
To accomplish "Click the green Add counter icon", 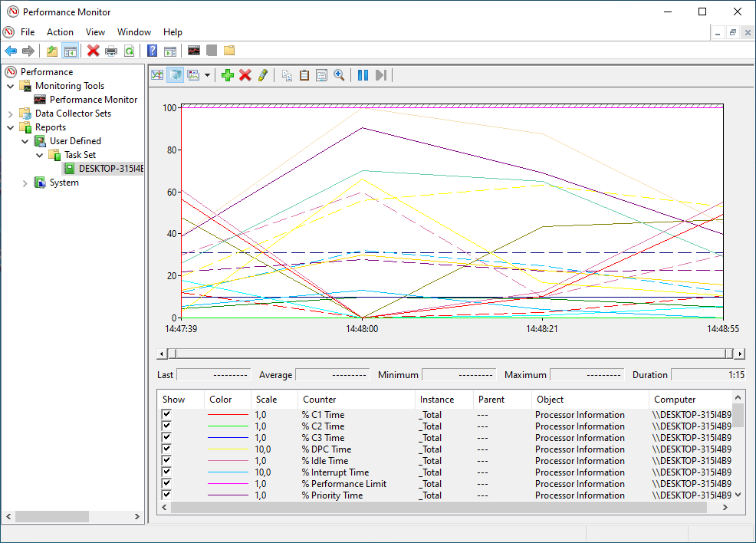I will [227, 74].
